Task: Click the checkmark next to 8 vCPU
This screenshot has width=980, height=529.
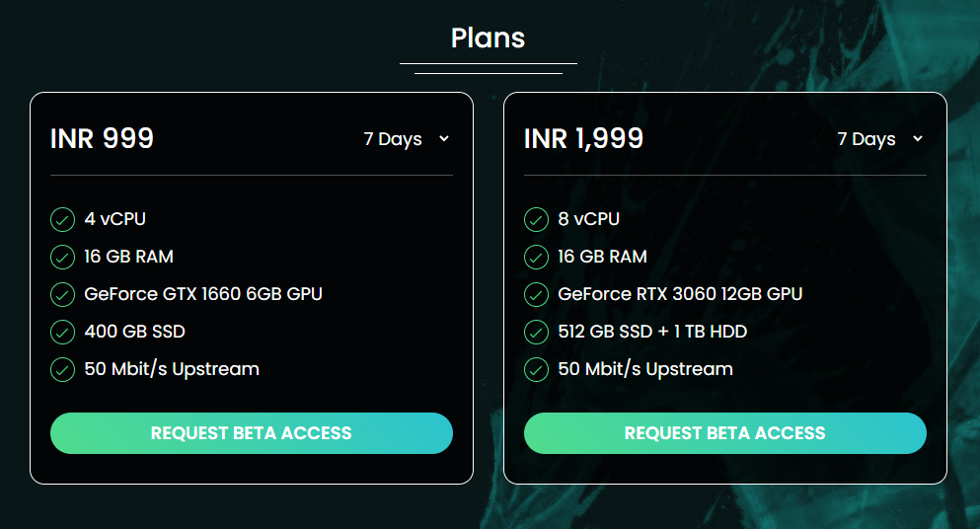Action: [536, 219]
